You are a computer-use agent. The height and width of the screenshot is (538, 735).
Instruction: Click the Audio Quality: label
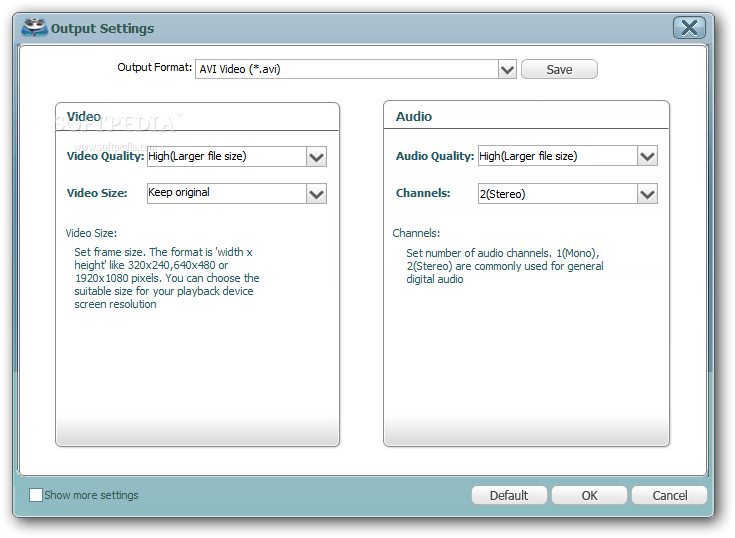(435, 156)
